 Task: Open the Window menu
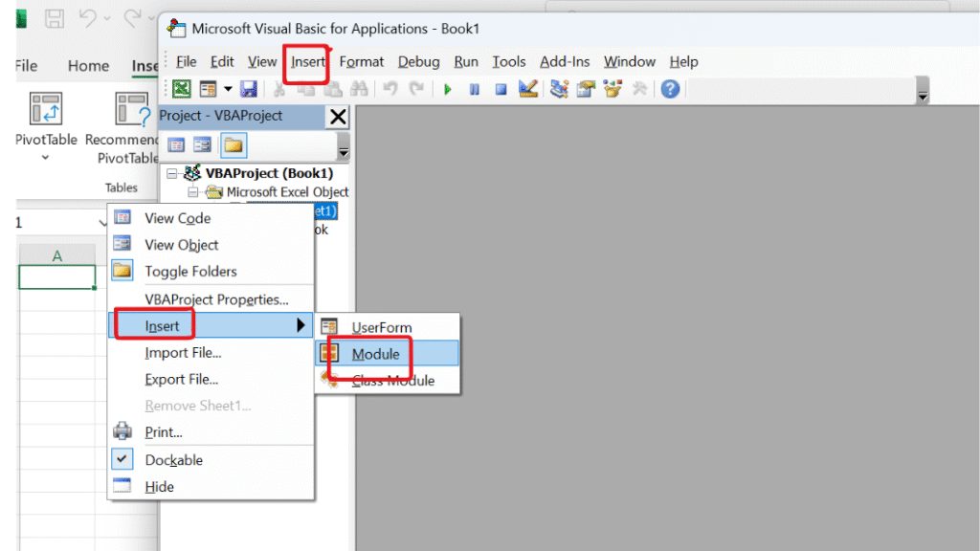coord(630,62)
